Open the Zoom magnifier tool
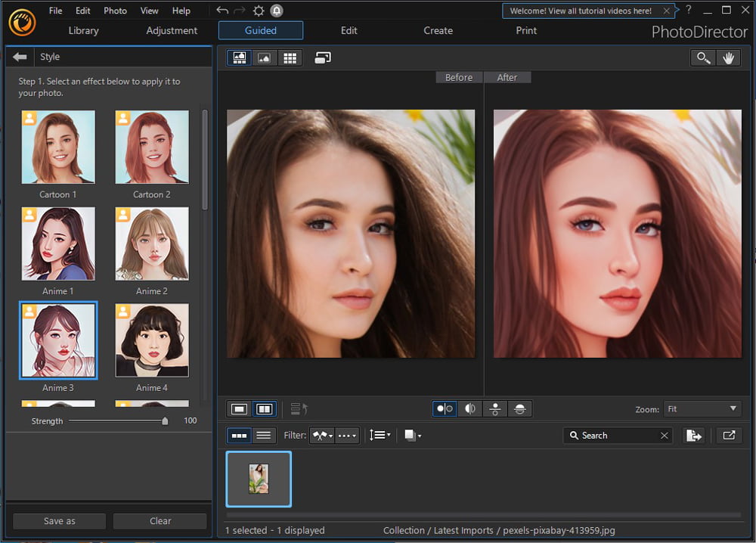 click(x=702, y=57)
